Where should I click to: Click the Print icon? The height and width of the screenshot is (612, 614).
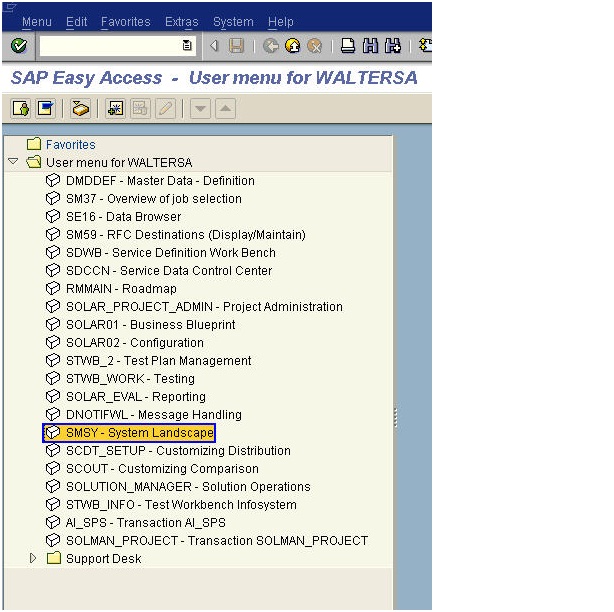point(348,46)
